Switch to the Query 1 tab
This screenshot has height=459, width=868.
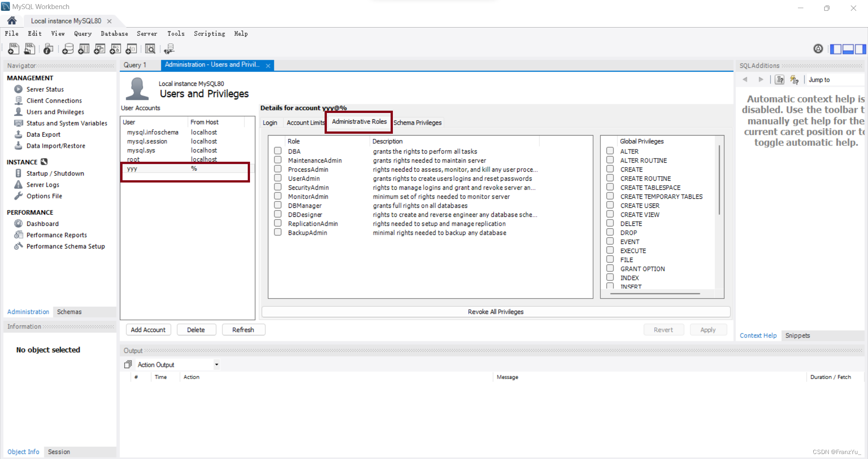(135, 65)
